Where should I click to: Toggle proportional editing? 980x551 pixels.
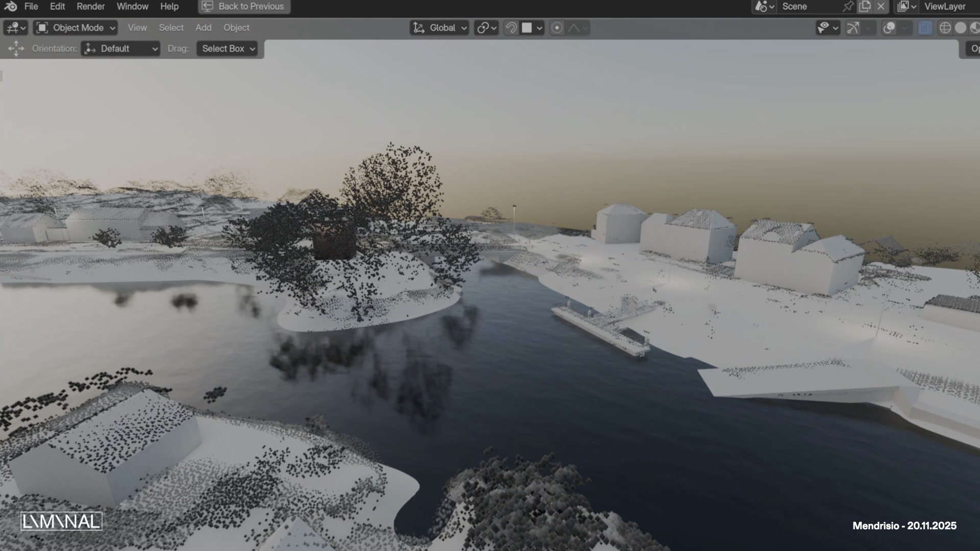click(556, 28)
